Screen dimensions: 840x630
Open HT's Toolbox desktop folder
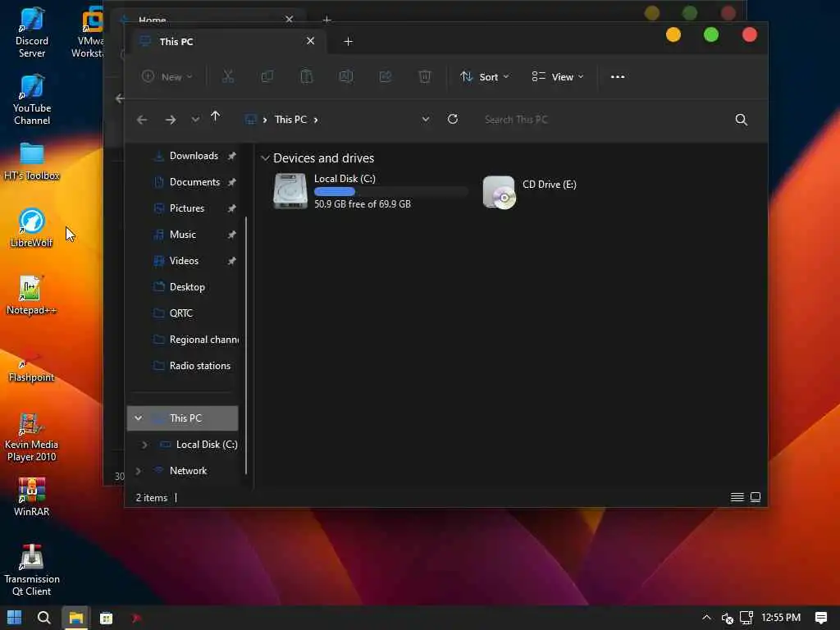tap(32, 162)
